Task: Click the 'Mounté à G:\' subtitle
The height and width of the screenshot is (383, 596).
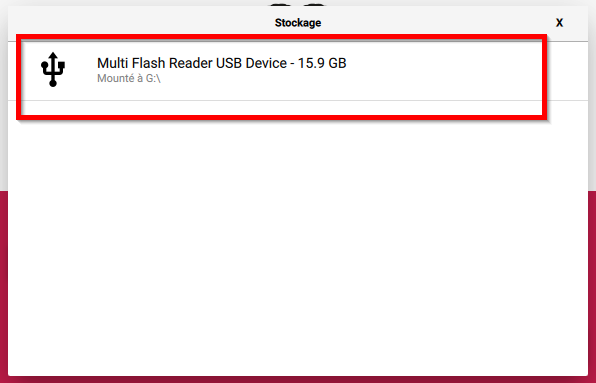Action: point(129,78)
